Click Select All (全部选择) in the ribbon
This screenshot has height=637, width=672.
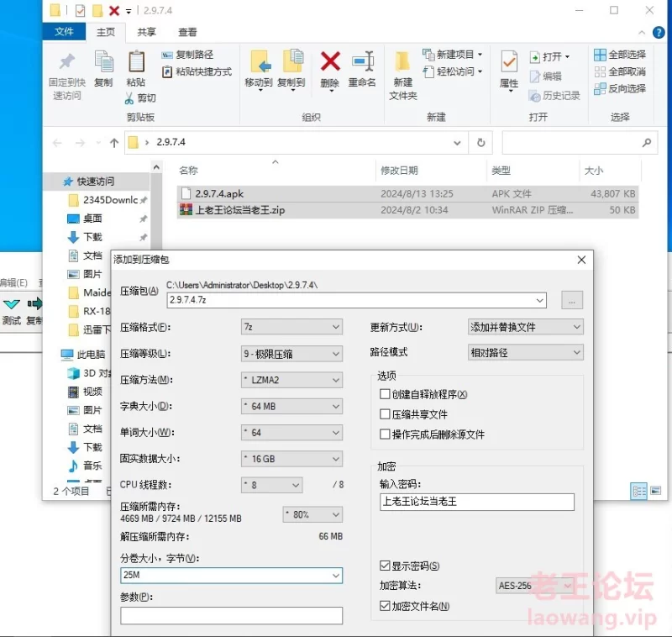click(620, 55)
